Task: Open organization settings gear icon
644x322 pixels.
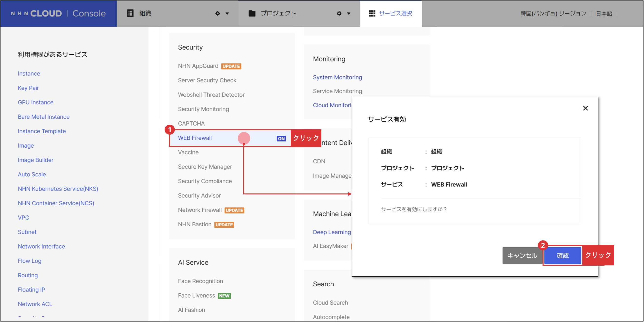Action: pos(218,13)
